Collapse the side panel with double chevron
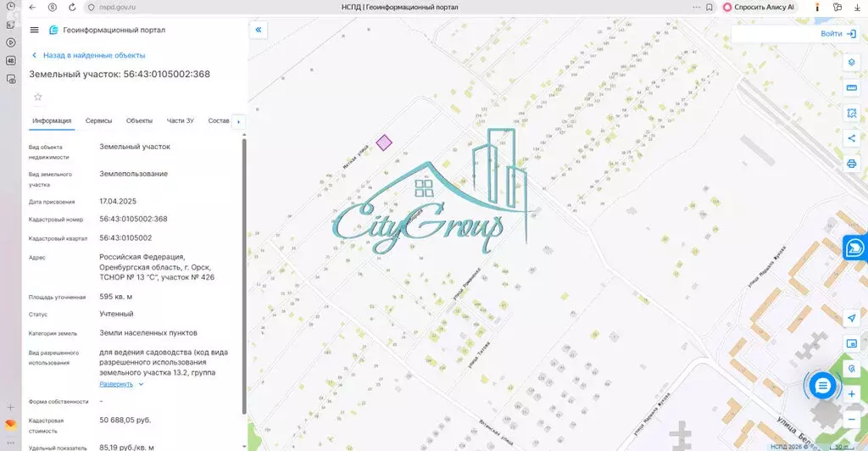This screenshot has height=451, width=868. [x=259, y=30]
